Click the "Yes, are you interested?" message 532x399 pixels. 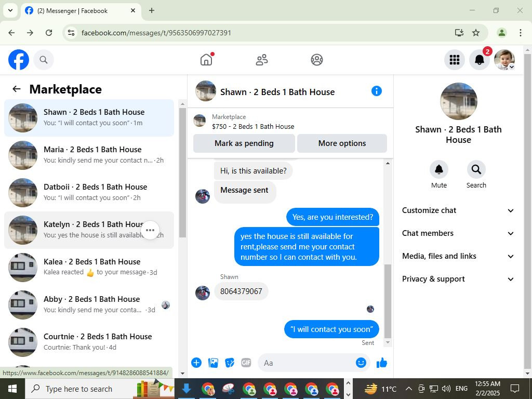coord(332,217)
